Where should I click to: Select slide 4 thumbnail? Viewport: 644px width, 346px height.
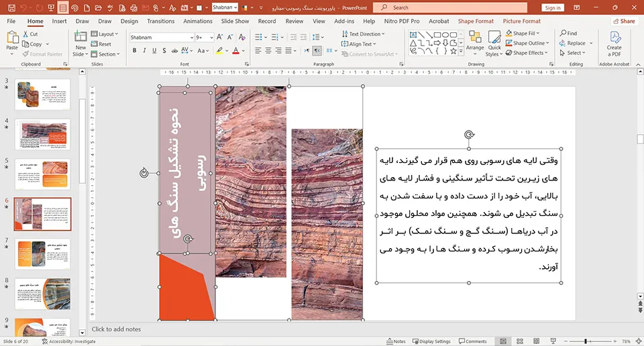coord(43,134)
